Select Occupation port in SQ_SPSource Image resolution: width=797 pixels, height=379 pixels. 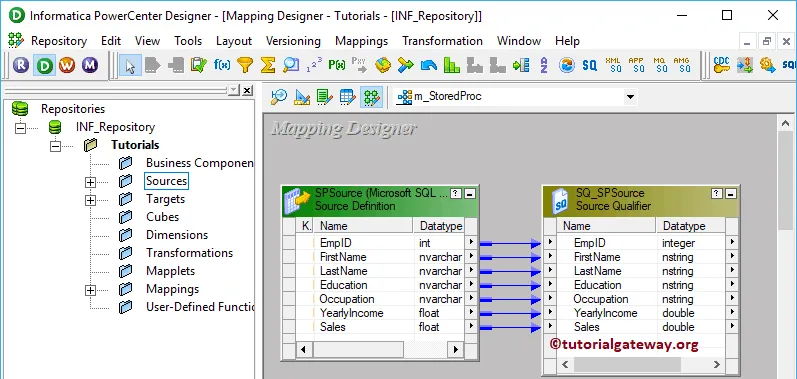(x=601, y=299)
